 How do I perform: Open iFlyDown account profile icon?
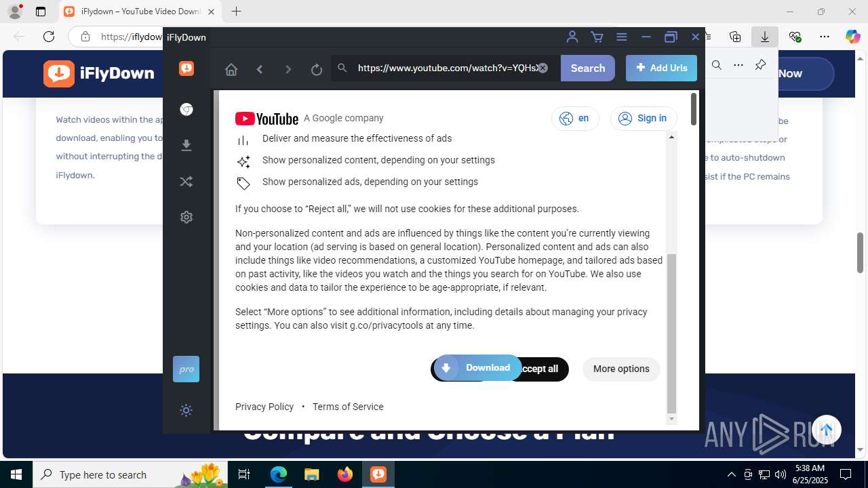pos(572,37)
